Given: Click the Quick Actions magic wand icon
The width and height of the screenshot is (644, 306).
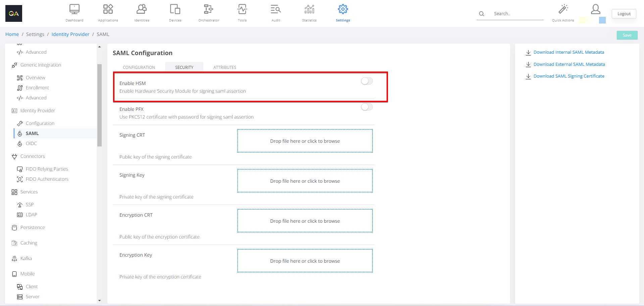Looking at the screenshot, I should (x=563, y=9).
